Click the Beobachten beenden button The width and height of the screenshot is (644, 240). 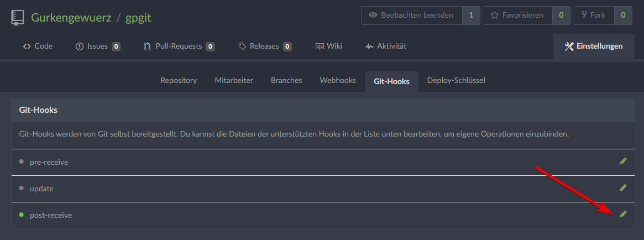click(411, 15)
